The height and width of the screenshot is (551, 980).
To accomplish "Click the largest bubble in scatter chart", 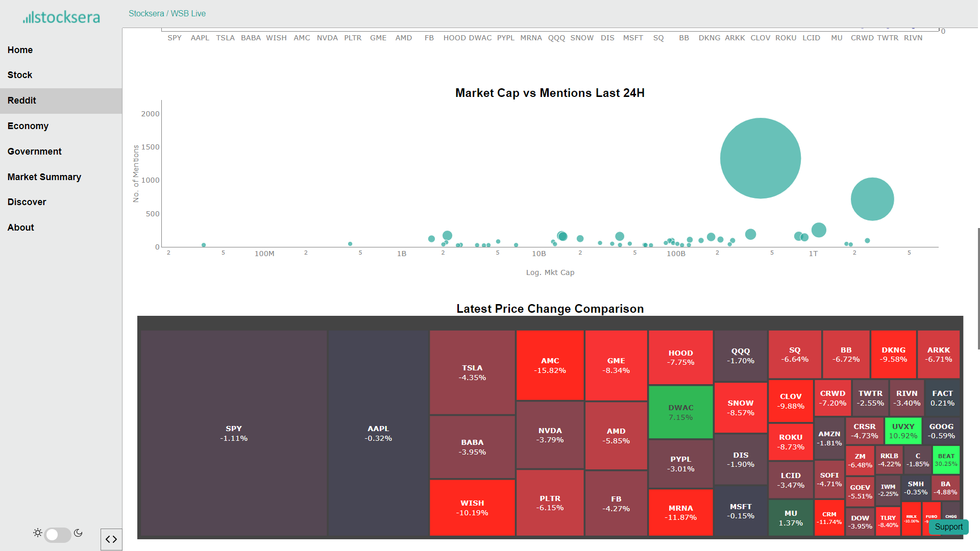I will point(760,158).
